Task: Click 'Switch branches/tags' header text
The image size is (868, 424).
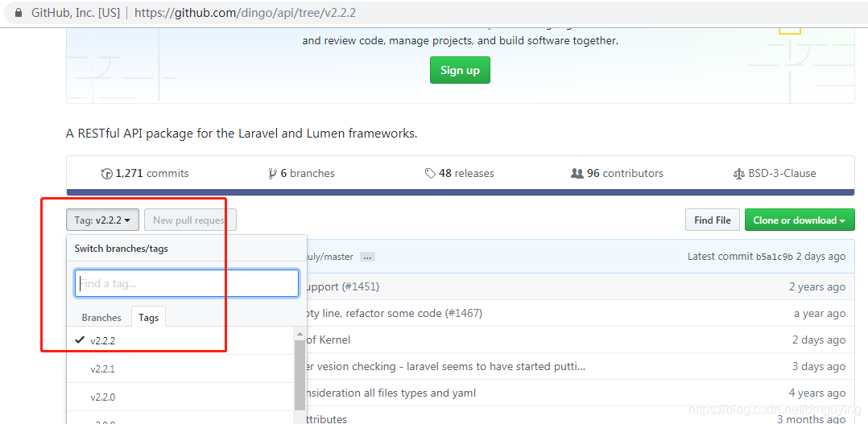Action: (122, 249)
